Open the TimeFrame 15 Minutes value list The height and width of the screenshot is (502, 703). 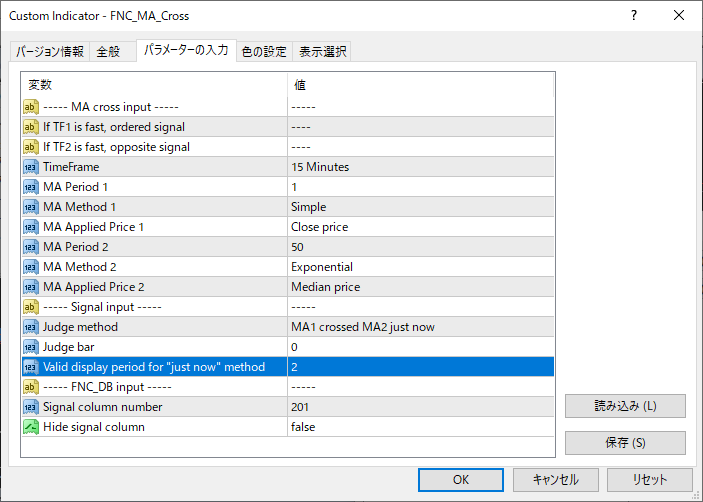(421, 167)
